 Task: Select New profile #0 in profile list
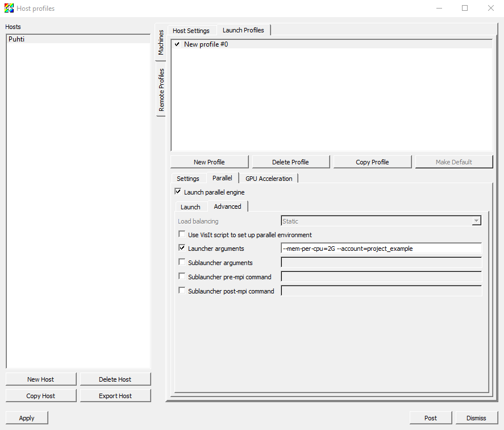206,44
